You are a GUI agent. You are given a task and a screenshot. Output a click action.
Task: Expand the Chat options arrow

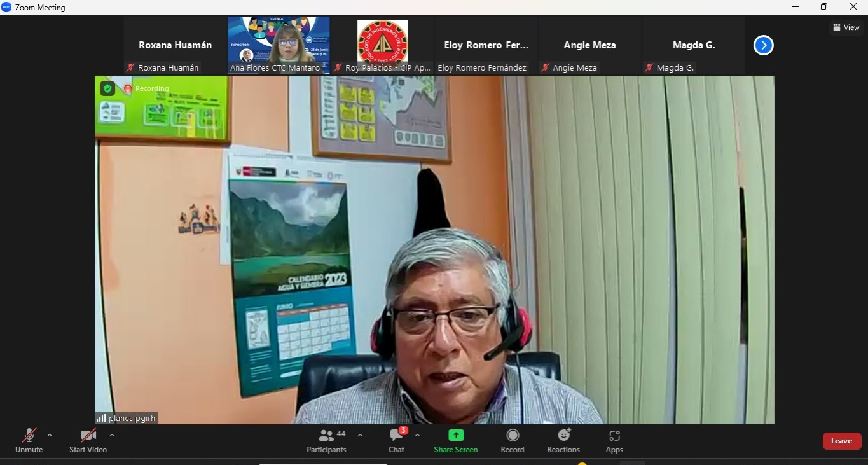tap(417, 436)
